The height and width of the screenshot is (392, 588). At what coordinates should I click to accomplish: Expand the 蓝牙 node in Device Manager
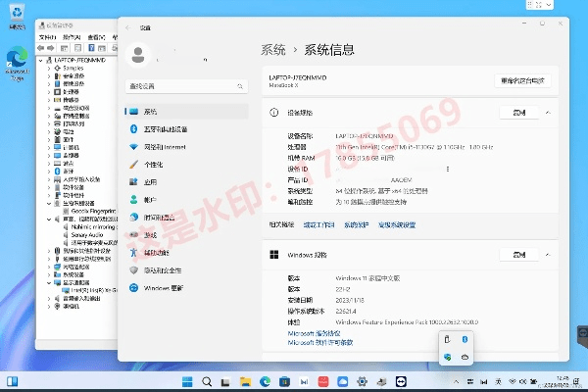pyautogui.click(x=49, y=171)
